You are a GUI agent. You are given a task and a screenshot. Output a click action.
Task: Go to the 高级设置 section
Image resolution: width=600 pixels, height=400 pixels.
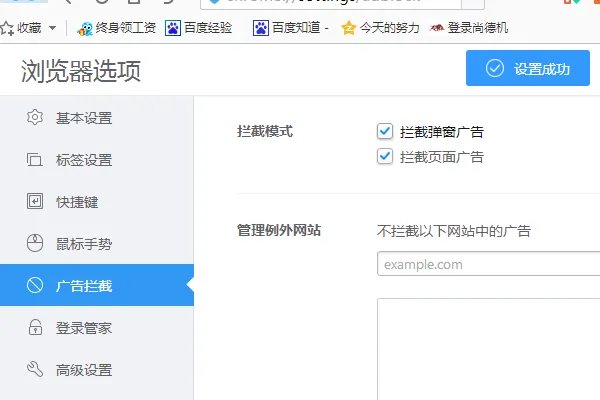[84, 370]
